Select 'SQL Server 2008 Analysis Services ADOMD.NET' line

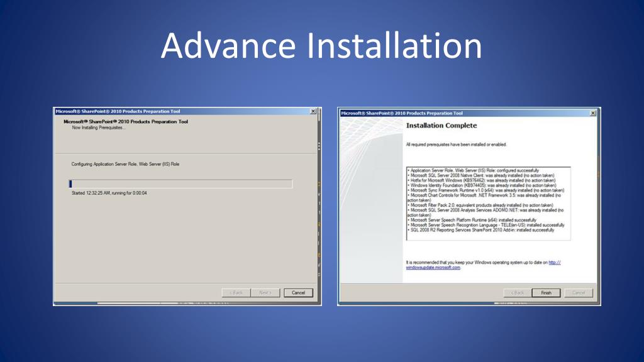pos(486,212)
